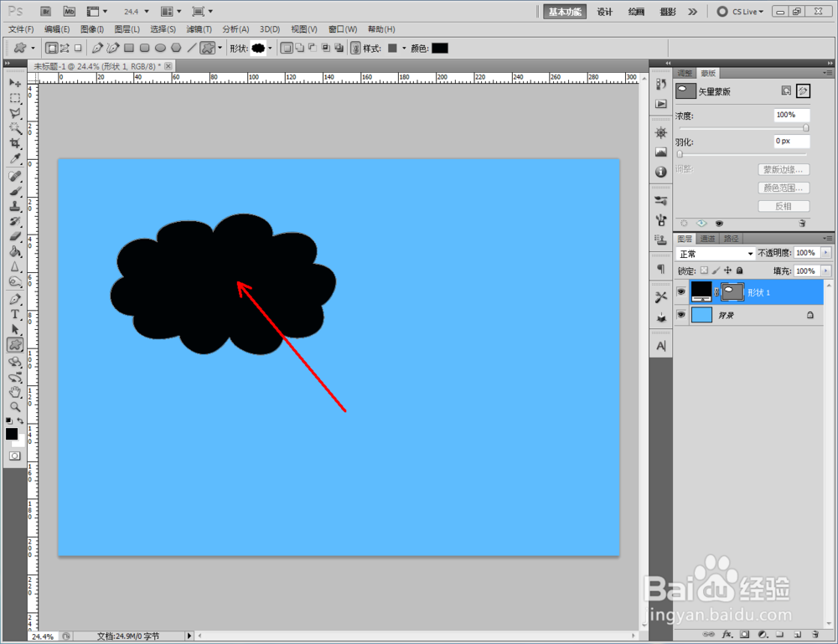
Task: Open 滤镜(T) menu
Action: coord(199,29)
